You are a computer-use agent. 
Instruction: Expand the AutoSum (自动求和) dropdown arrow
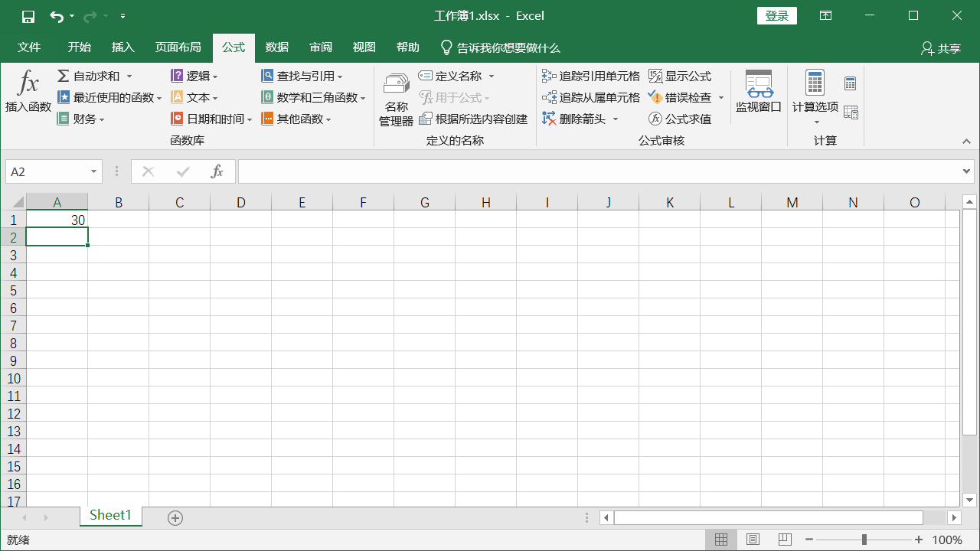pyautogui.click(x=129, y=77)
